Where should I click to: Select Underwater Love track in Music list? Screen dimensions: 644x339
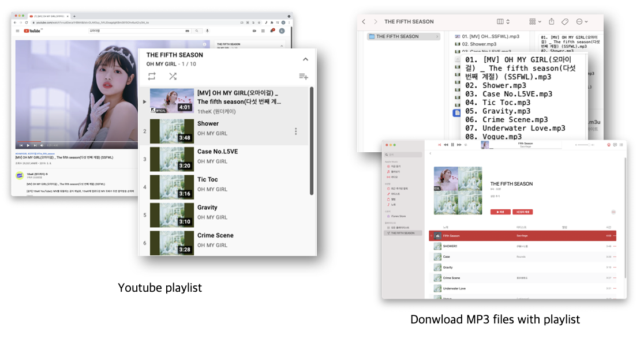pos(523,288)
